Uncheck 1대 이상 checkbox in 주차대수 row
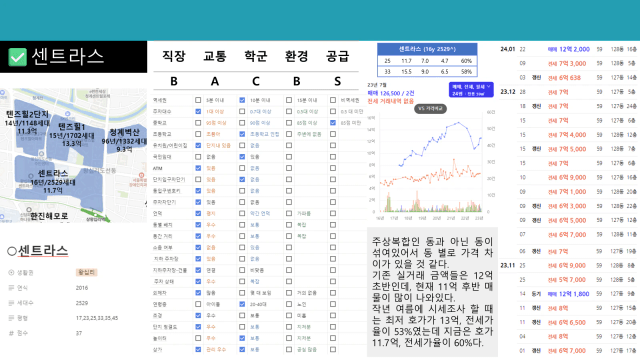The image size is (640, 360). click(x=198, y=111)
